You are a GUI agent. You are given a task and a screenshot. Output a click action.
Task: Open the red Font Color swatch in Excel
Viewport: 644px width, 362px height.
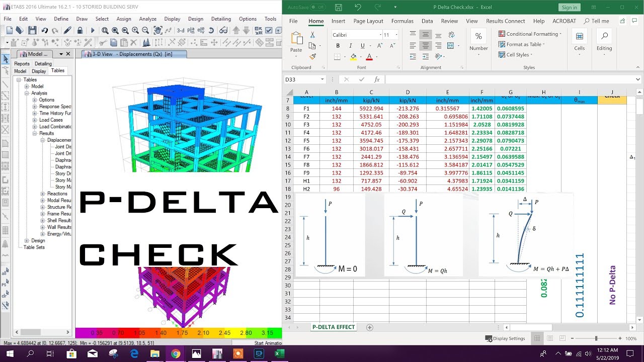[370, 56]
